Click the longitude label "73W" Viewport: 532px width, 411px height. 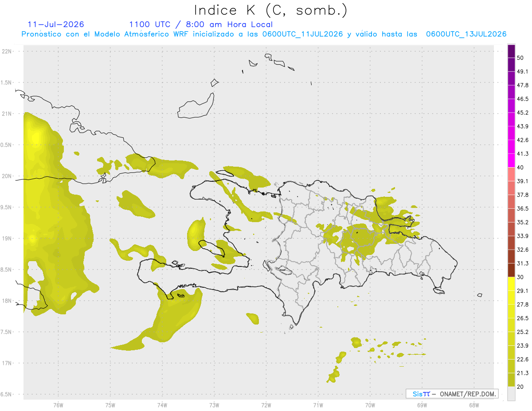pos(214,405)
